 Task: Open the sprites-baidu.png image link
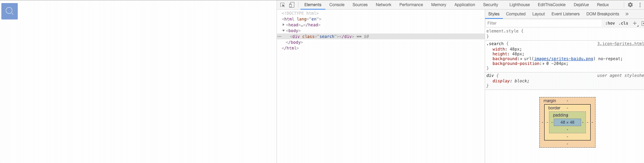coord(563,59)
